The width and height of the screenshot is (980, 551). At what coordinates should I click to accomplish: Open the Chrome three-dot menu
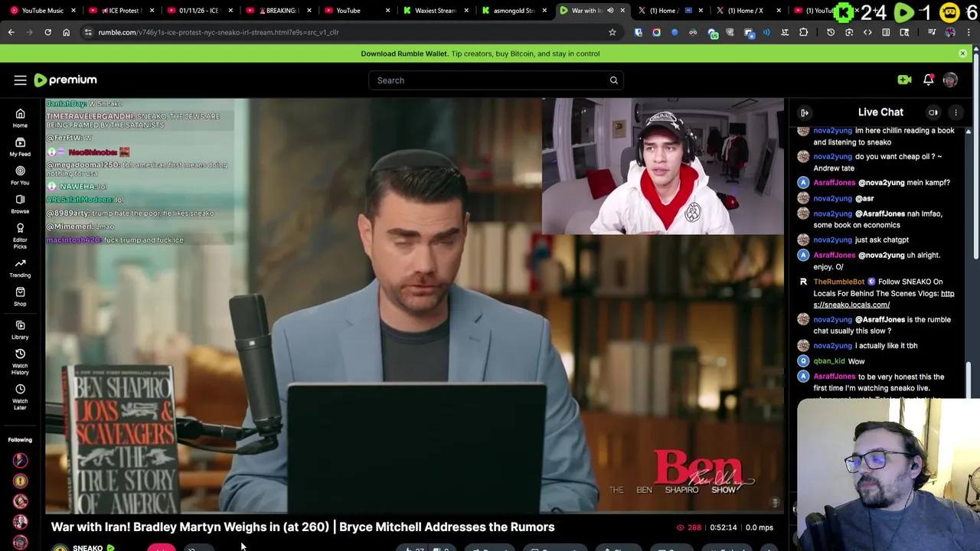point(968,32)
